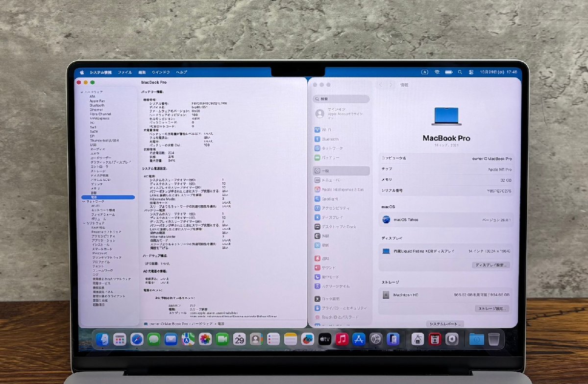Viewport: 588px width, 384px height.
Task: Click the ディスプレイ設定 button
Action: (491, 265)
